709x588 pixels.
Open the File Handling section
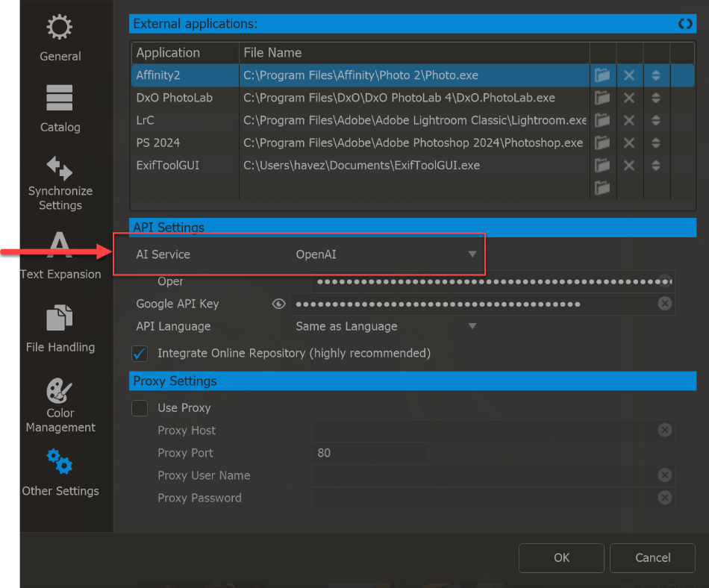point(60,328)
